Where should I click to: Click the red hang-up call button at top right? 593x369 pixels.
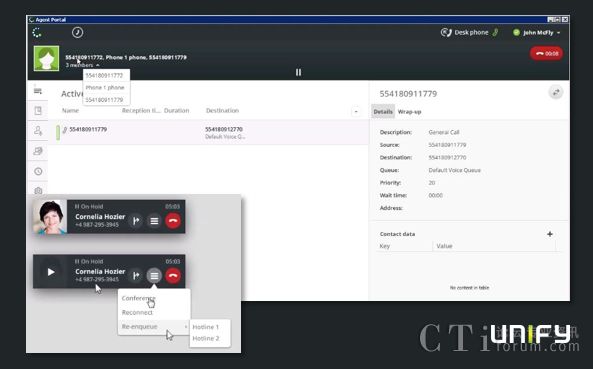click(x=546, y=54)
